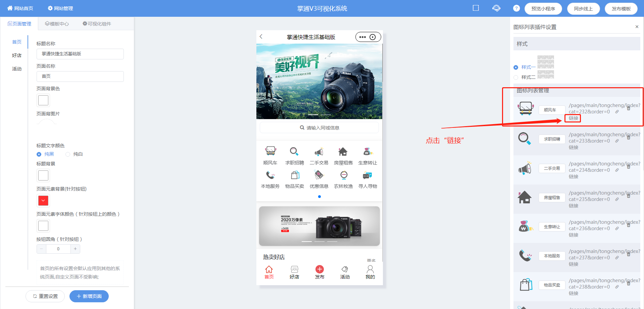Viewport: 644px width, 309px height.
Task: Click the 样式一 preview thumbnail
Action: (546, 62)
